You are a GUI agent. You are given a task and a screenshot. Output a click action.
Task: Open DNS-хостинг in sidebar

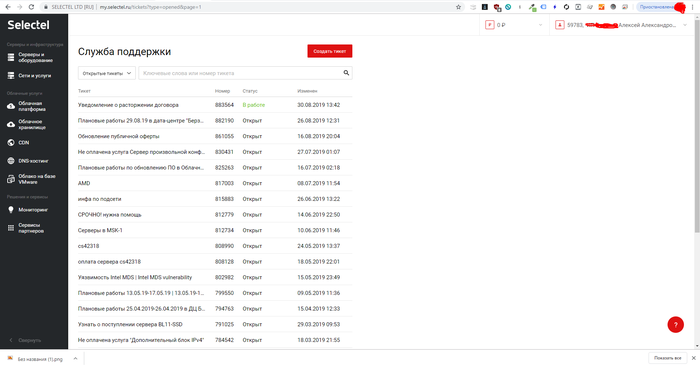coord(28,161)
